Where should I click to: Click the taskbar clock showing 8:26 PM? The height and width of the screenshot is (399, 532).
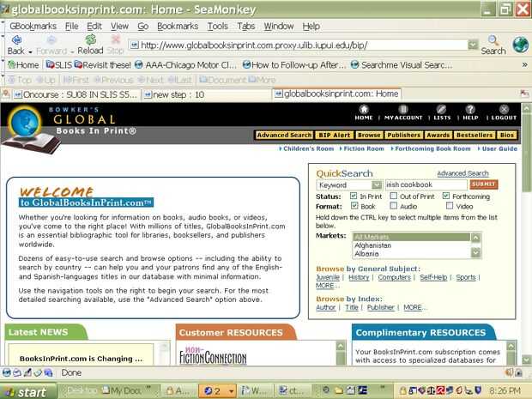click(505, 390)
